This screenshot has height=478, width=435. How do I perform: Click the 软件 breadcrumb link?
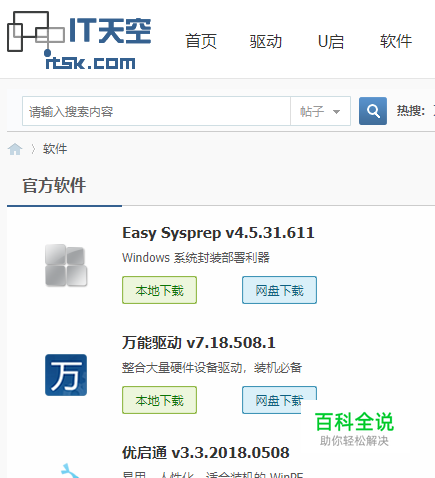55,149
